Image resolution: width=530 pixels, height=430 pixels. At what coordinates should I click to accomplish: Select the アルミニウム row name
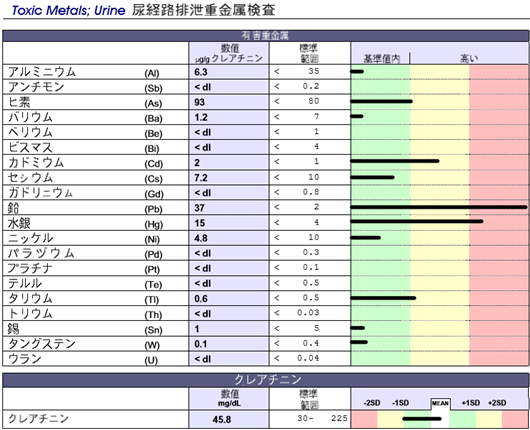click(x=42, y=72)
